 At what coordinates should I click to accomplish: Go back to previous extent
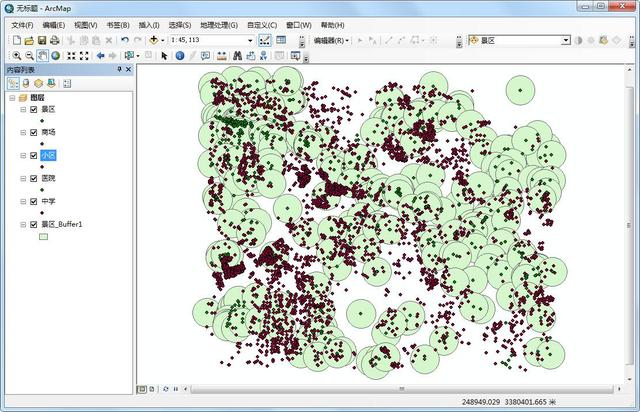[100, 56]
